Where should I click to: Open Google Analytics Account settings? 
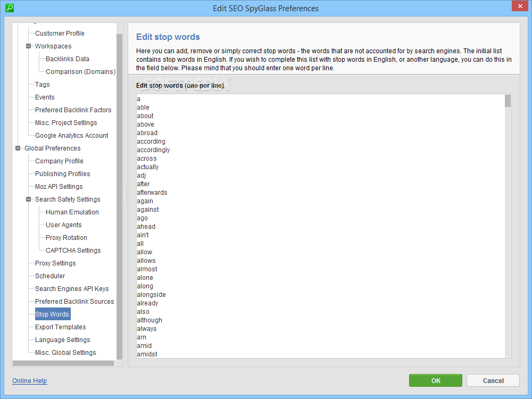(72, 135)
